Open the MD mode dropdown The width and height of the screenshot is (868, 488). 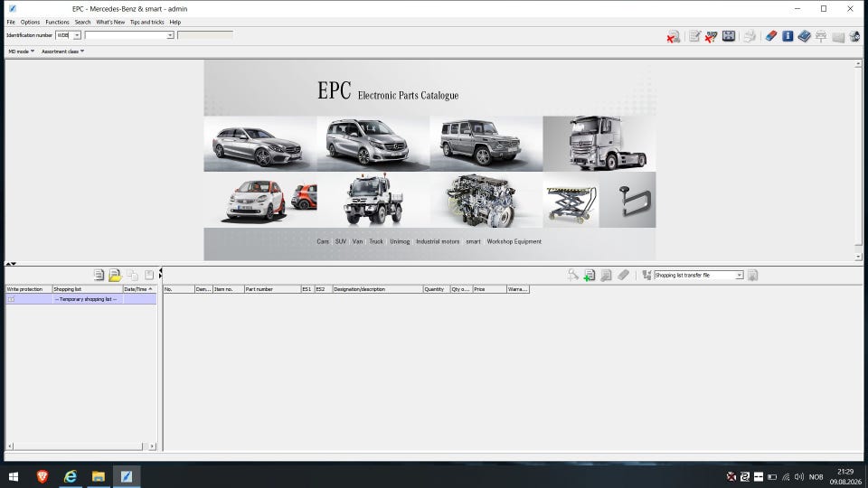tap(21, 52)
